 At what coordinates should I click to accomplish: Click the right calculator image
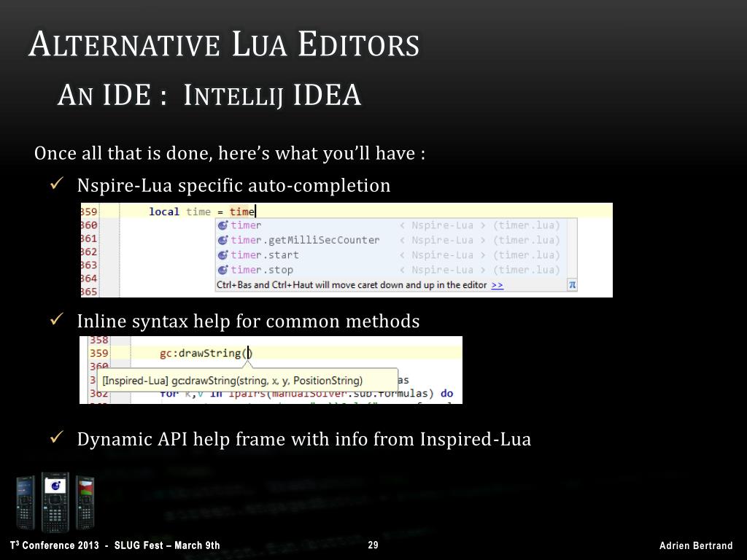(x=85, y=503)
